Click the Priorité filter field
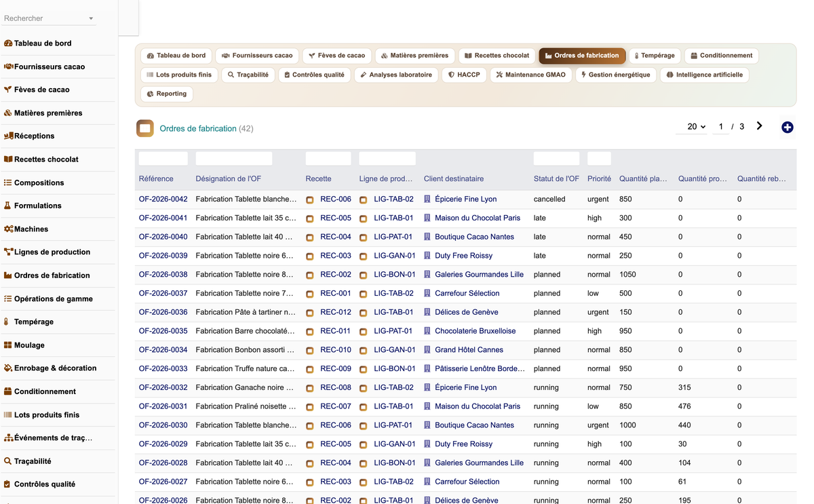The image size is (814, 504). 599,159
